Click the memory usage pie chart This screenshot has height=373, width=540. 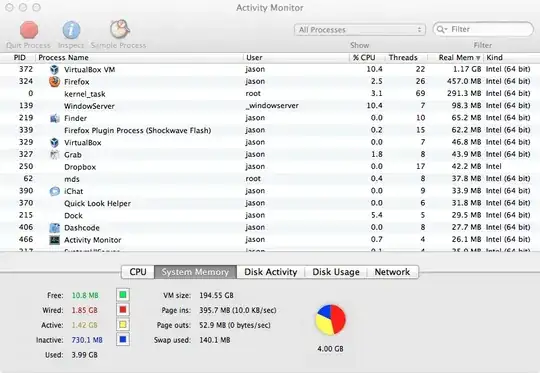tap(331, 320)
